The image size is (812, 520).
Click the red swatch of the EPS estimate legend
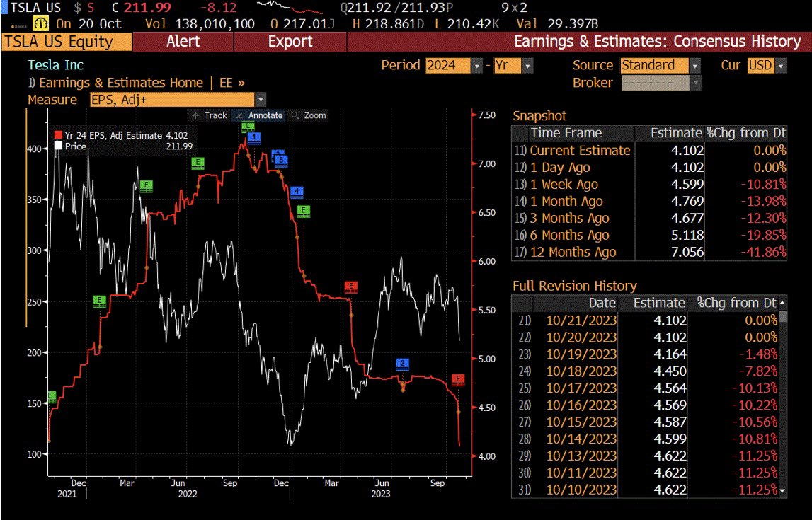click(58, 136)
